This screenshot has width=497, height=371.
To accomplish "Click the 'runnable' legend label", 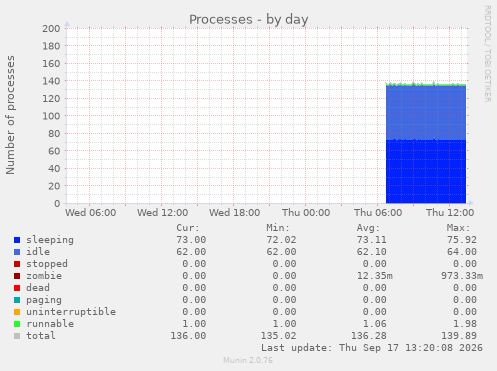I will 50,324.
